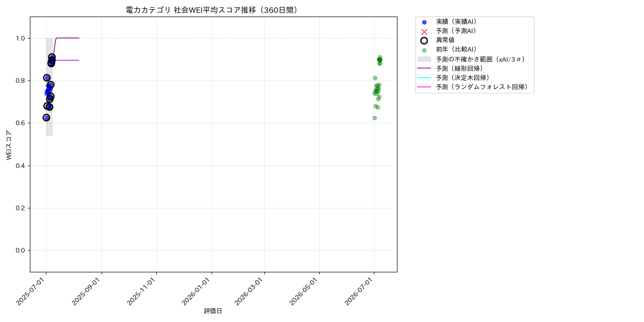Screen dimensions: 644x322
Task: Click the green dot marker in the legend
Action: [424, 50]
